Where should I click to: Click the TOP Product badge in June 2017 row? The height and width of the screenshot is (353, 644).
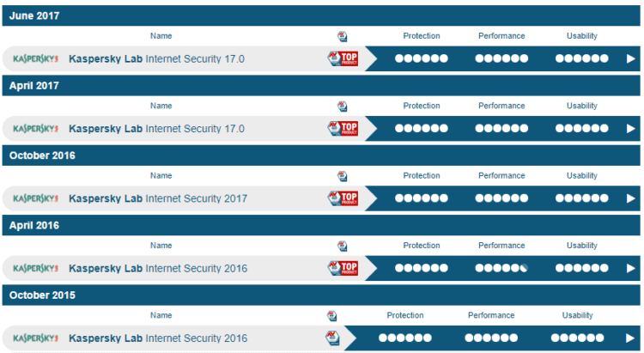(343, 58)
